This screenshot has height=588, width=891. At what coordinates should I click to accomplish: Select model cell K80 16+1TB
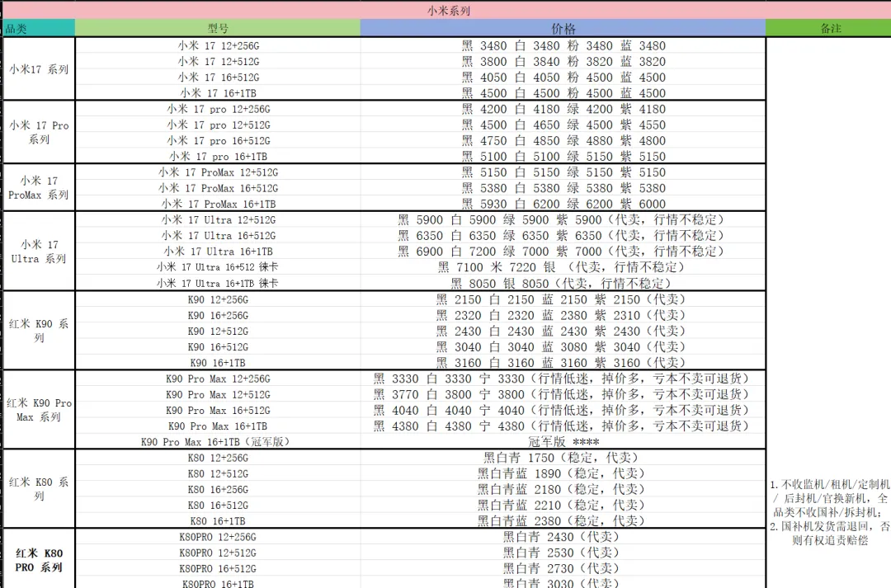click(x=218, y=521)
